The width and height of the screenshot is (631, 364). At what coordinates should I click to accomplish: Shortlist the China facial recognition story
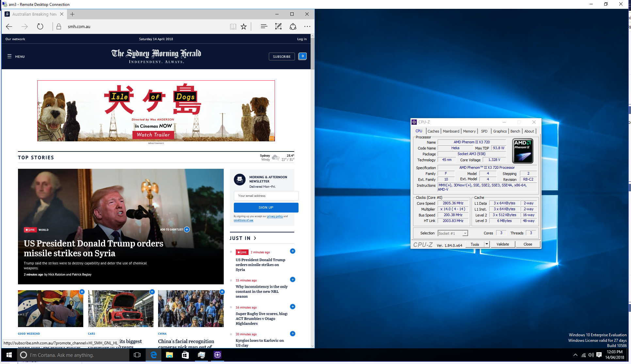[222, 292]
